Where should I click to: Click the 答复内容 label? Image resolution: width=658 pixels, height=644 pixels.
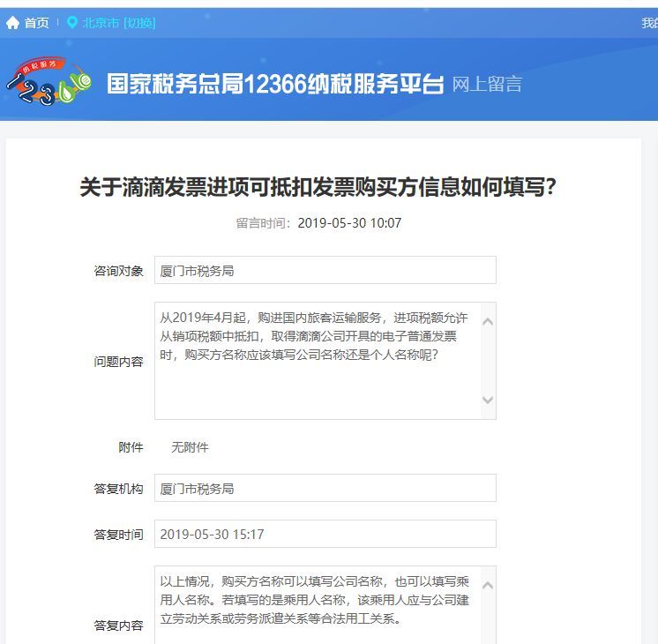point(119,625)
